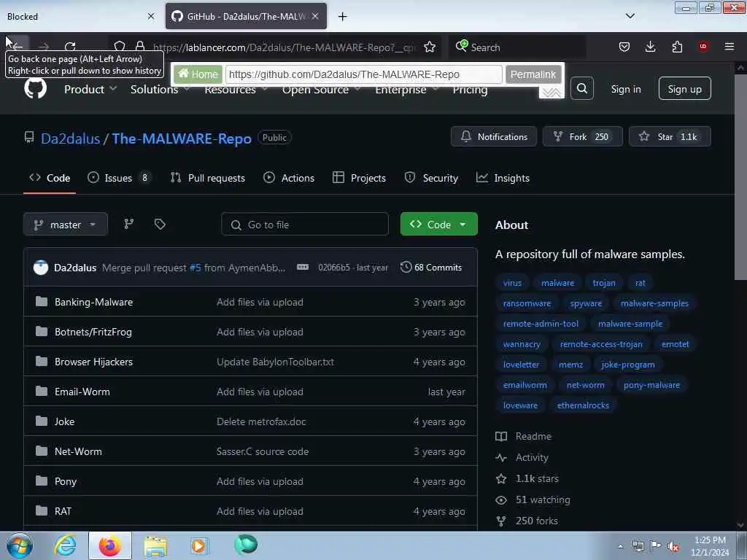Open the Browser Hijackers folder

pos(93,362)
